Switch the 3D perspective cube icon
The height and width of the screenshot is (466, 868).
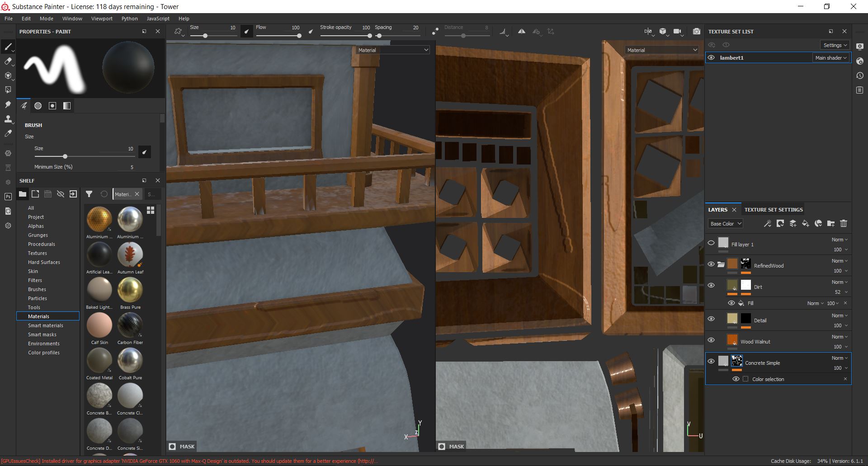pyautogui.click(x=663, y=32)
